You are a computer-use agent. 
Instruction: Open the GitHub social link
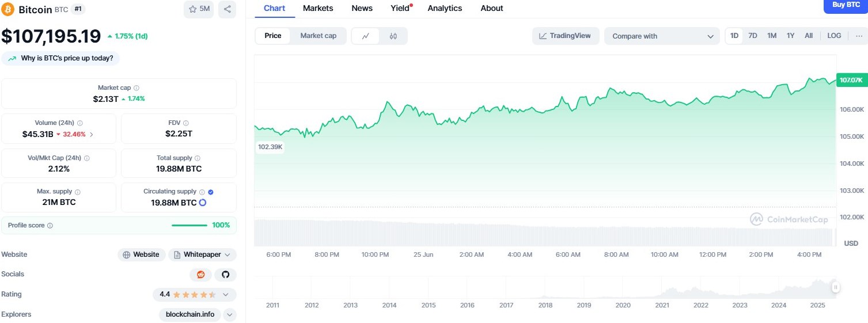225,275
